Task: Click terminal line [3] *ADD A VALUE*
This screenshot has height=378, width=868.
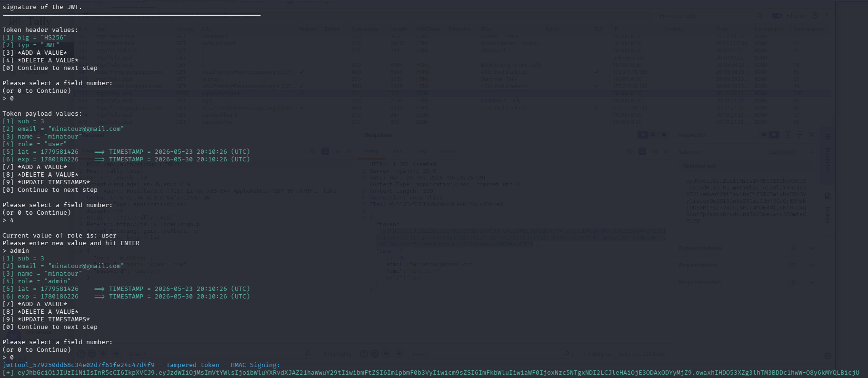Action: (x=35, y=52)
